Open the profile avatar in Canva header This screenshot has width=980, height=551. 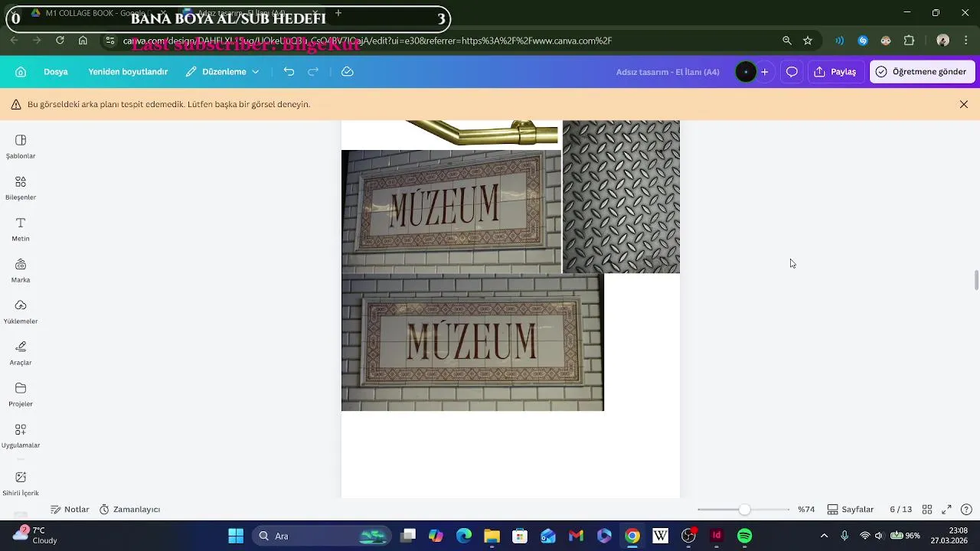pos(746,72)
